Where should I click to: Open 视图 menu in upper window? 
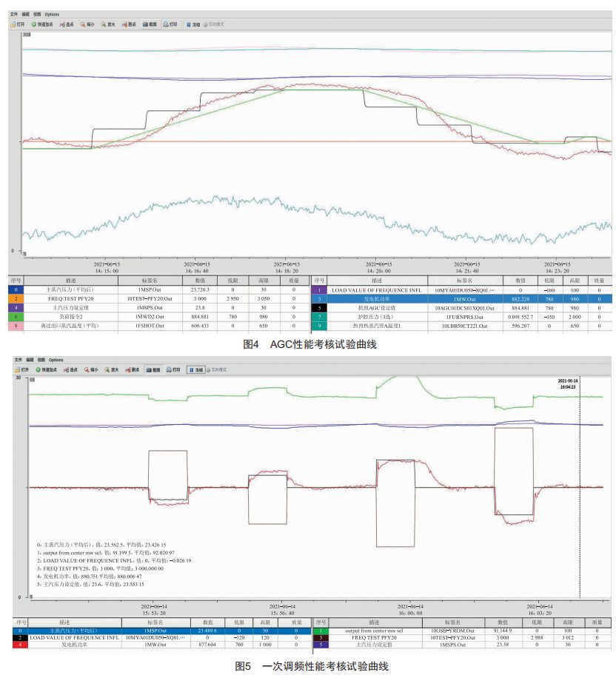point(38,14)
